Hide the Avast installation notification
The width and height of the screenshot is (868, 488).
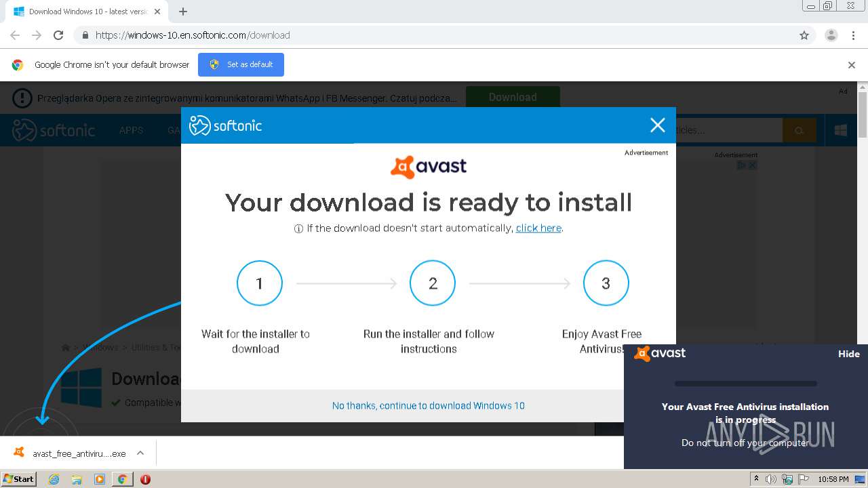848,354
